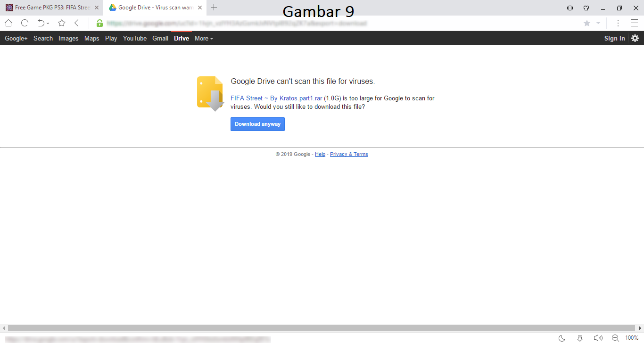Open dropdown next to undo arrow
644x343 pixels.
48,24
